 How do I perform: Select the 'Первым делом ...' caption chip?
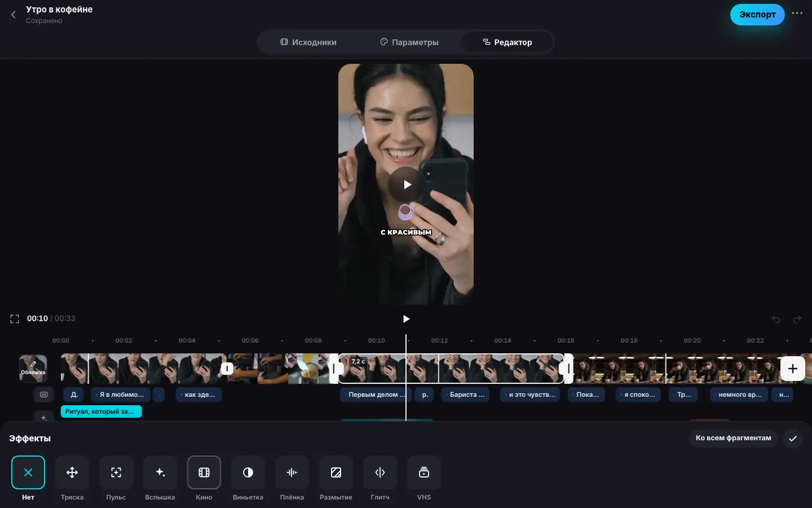[x=376, y=395]
